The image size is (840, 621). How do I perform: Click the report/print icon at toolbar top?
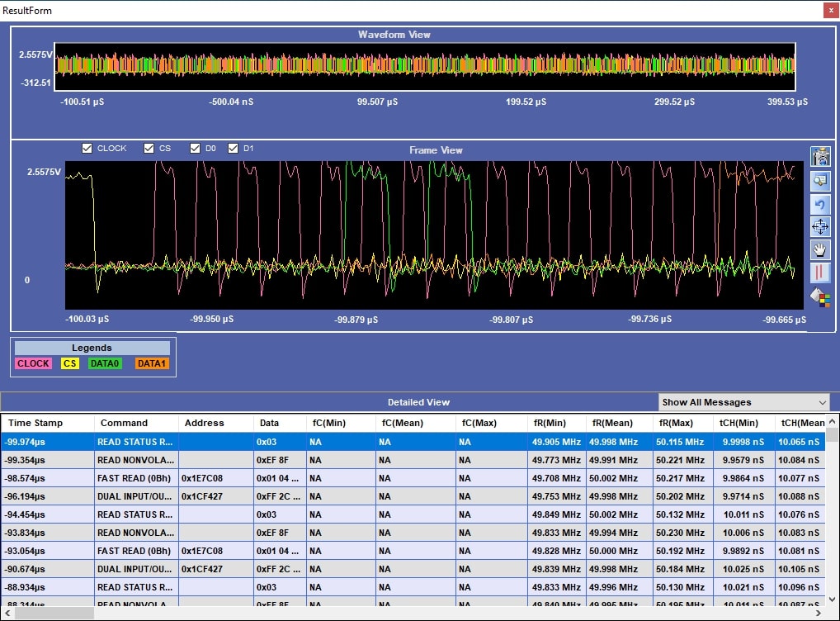click(x=820, y=157)
